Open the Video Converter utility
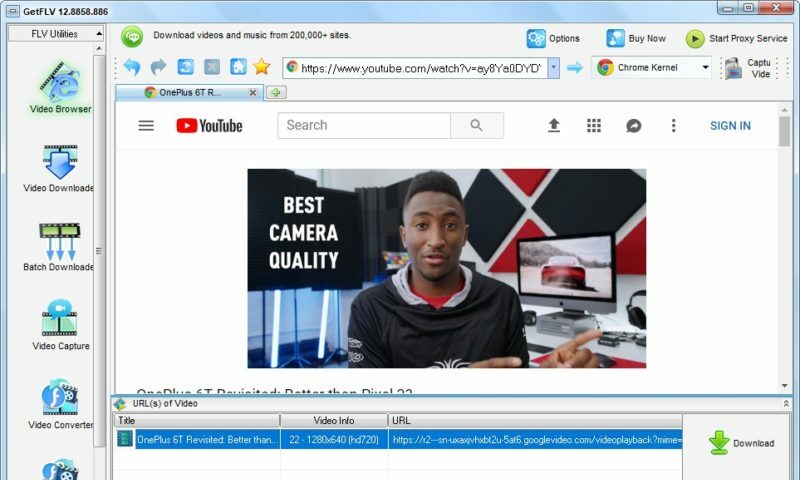This screenshot has width=800, height=480. click(x=60, y=404)
